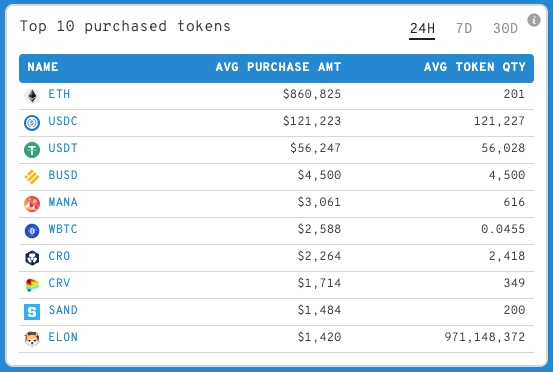The width and height of the screenshot is (553, 372).
Task: Click the MANA Decentraland icon
Action: pos(32,204)
